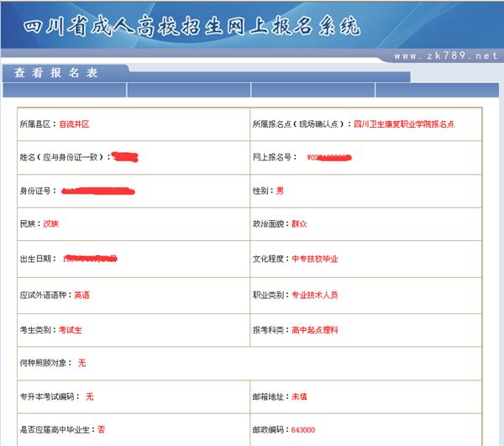Click the candidate type value 考试生
504x446 pixels.
click(x=71, y=330)
